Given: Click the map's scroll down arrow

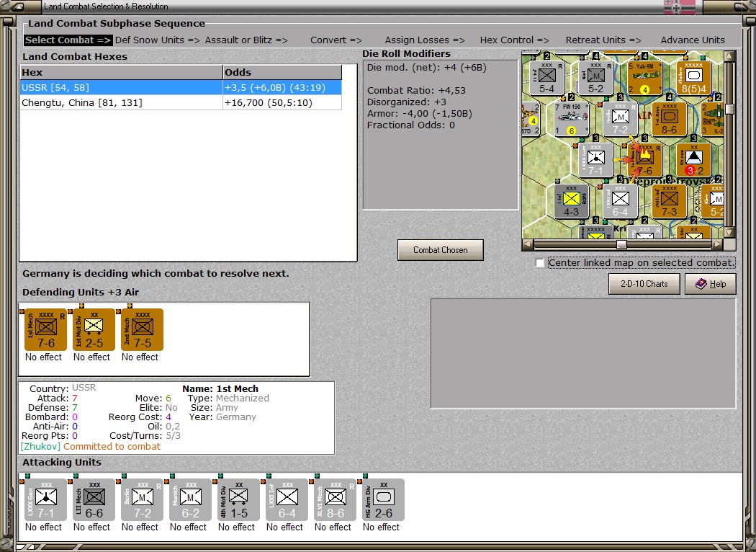Looking at the screenshot, I should [729, 233].
